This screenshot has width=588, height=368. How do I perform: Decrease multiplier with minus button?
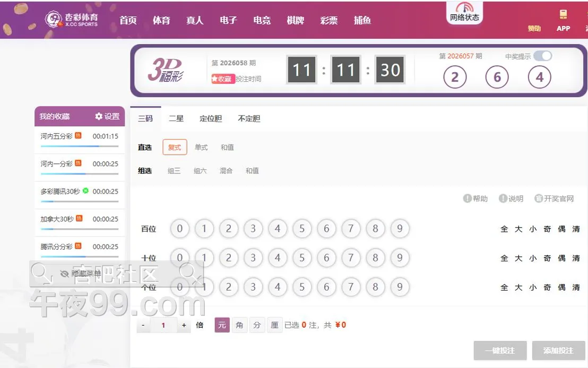point(143,325)
